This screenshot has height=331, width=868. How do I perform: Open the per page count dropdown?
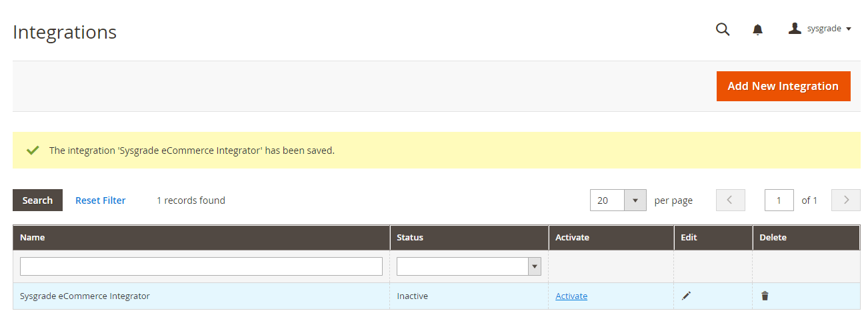[x=618, y=200]
